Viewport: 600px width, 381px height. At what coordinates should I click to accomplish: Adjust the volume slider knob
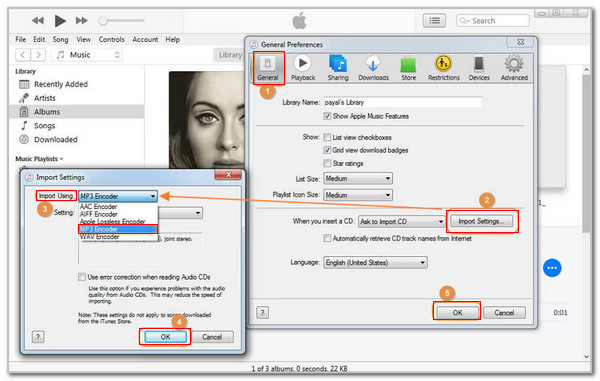[x=103, y=21]
